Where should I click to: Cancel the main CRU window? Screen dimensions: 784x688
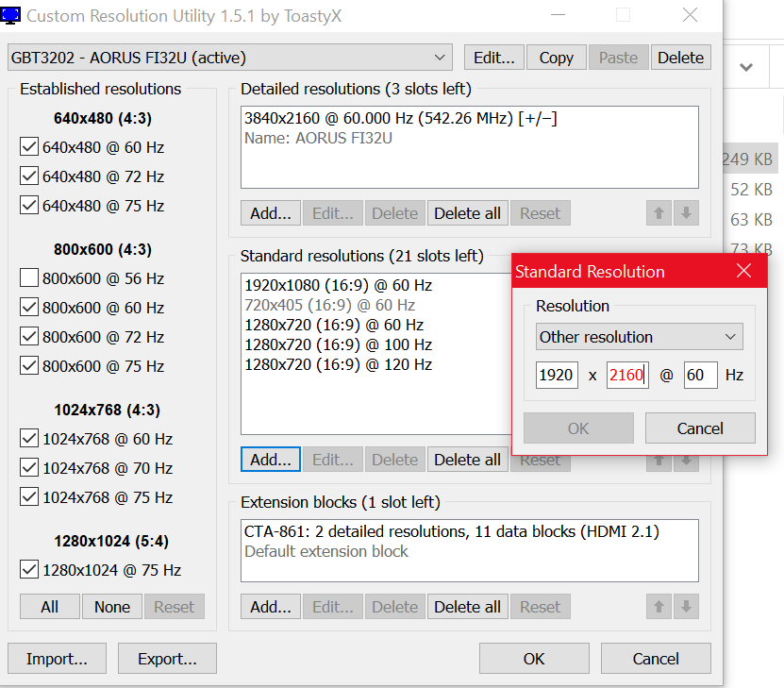pos(656,659)
